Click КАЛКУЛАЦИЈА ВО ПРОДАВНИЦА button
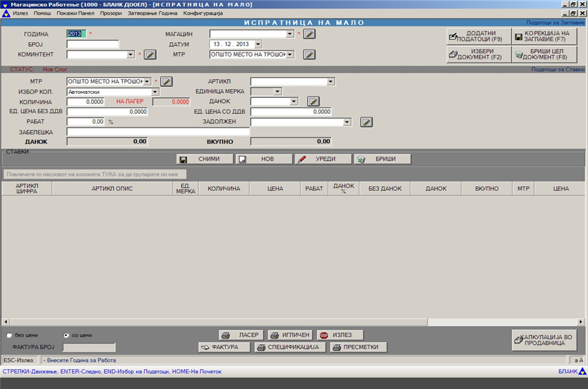Screen dimensions: 588x389 (543, 340)
